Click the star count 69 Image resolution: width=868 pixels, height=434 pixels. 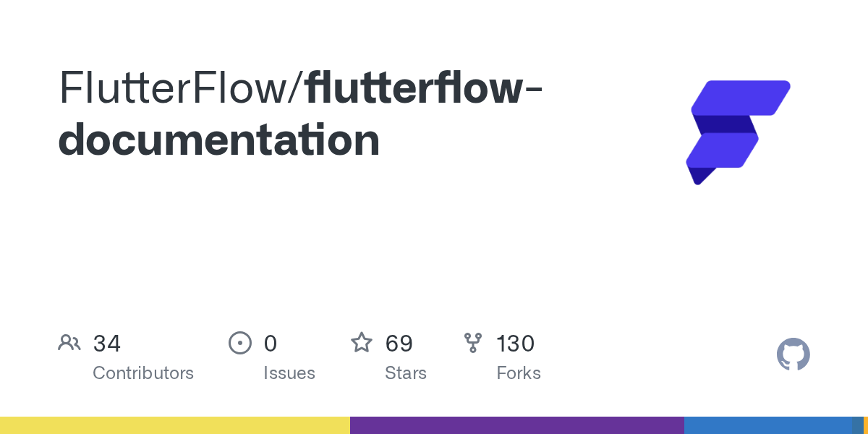tap(399, 344)
